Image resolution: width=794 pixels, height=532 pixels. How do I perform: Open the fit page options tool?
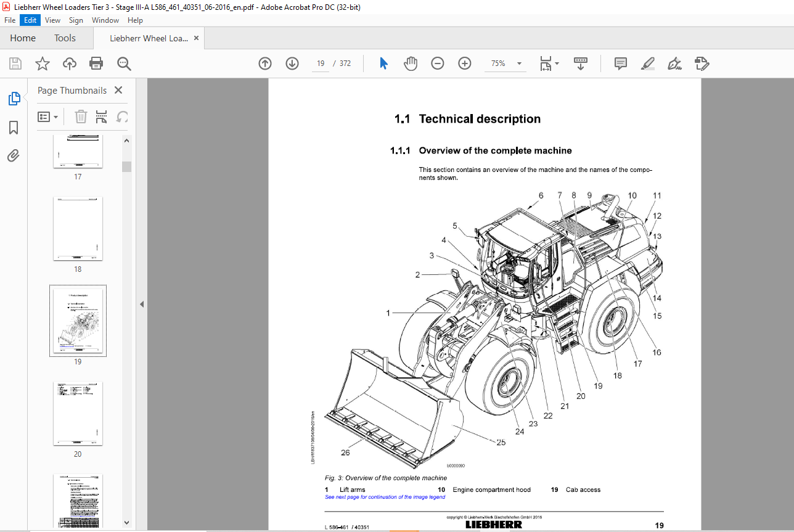pyautogui.click(x=545, y=63)
